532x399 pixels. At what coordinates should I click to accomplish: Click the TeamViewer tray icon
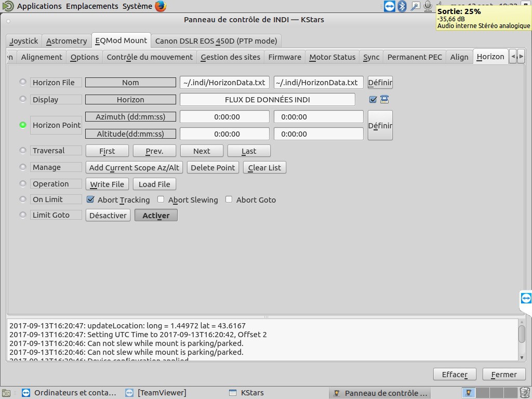390,6
